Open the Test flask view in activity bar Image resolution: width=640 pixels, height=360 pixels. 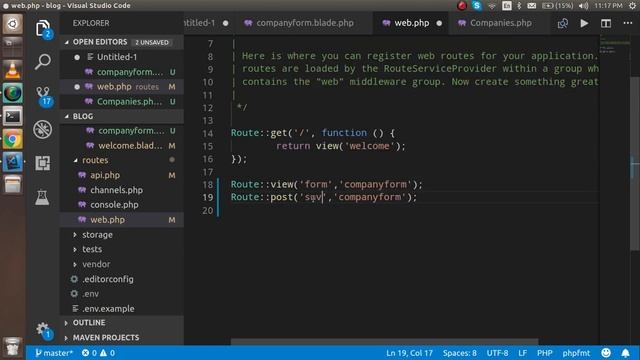pos(42,197)
